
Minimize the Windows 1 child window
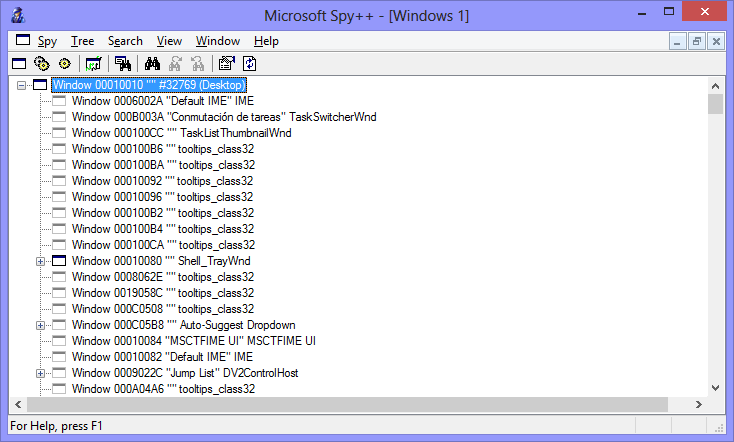coord(677,42)
